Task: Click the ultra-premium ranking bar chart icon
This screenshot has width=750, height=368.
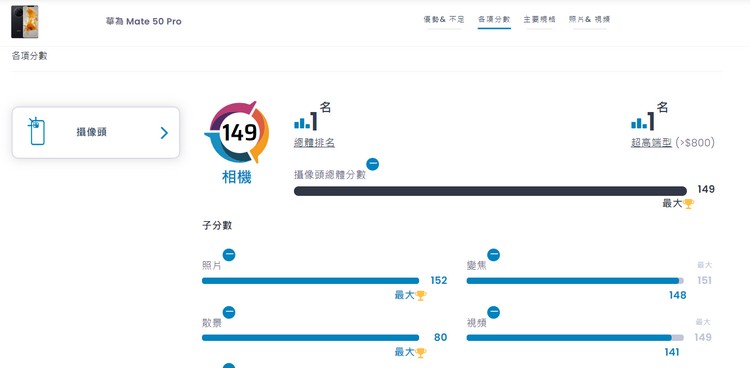Action: [x=640, y=123]
